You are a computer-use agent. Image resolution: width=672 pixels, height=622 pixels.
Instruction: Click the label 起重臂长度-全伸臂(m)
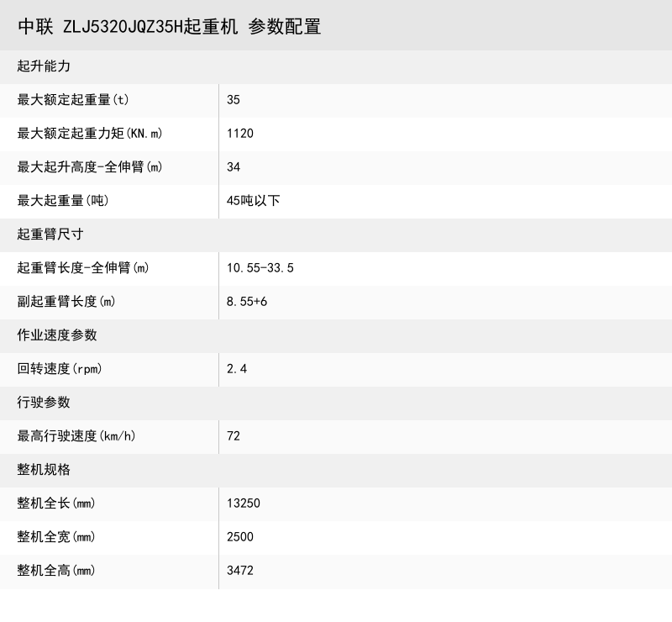pos(83,267)
